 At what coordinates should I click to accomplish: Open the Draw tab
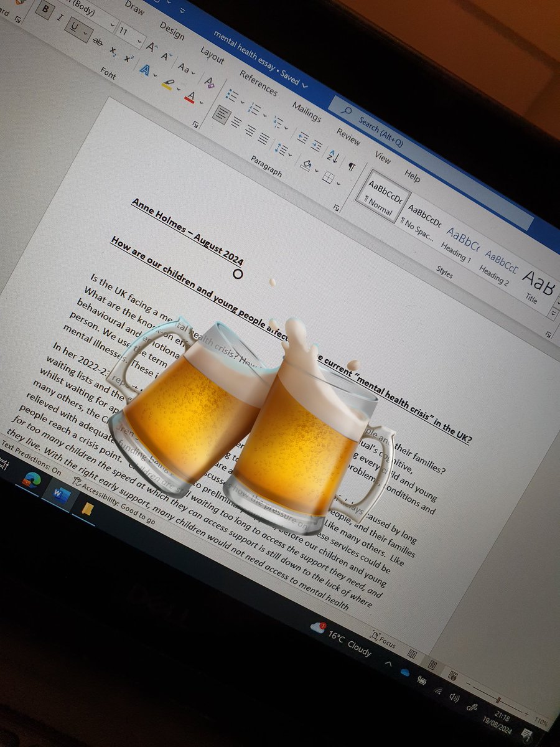click(134, 7)
